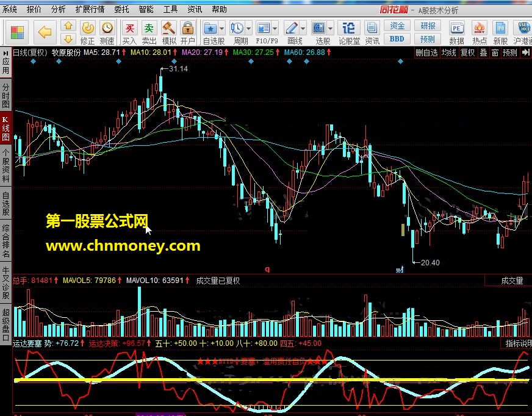
Task: Toggle the 复权 adjustment option
Action: point(467,52)
